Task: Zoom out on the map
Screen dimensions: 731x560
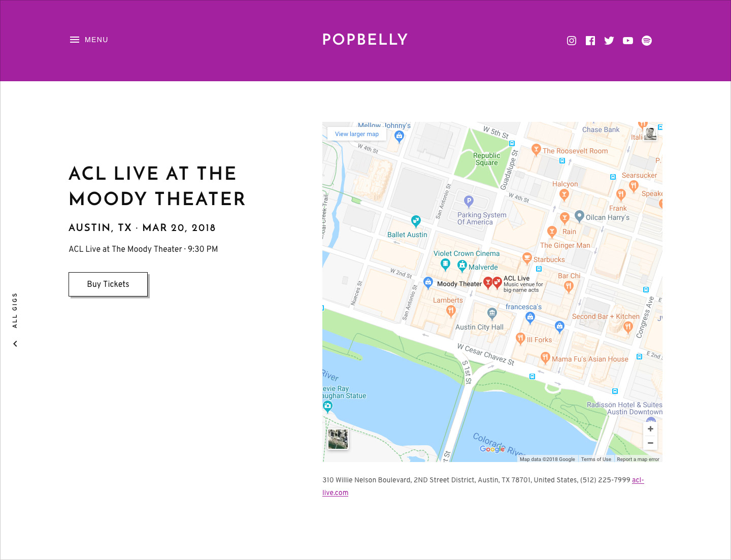Action: (x=650, y=443)
